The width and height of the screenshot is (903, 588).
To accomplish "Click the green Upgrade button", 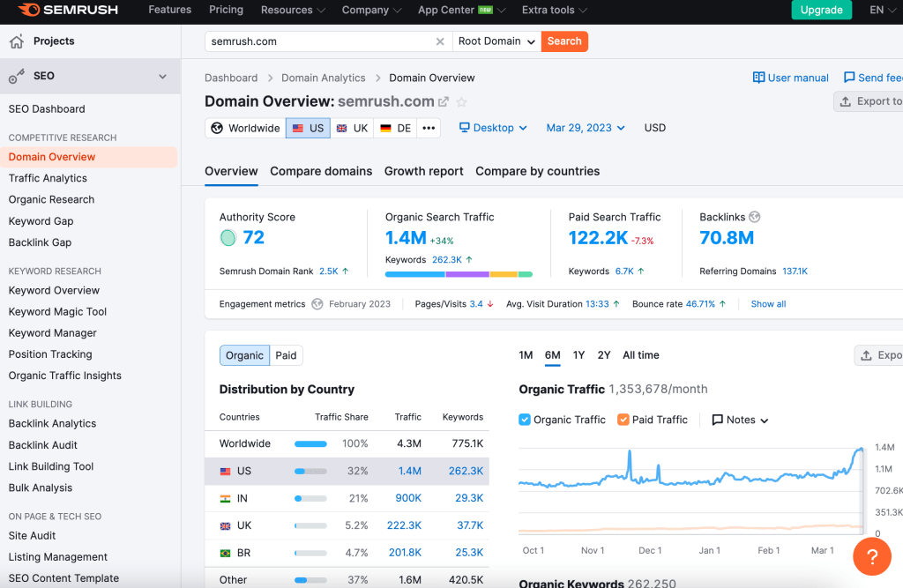I will click(x=822, y=11).
